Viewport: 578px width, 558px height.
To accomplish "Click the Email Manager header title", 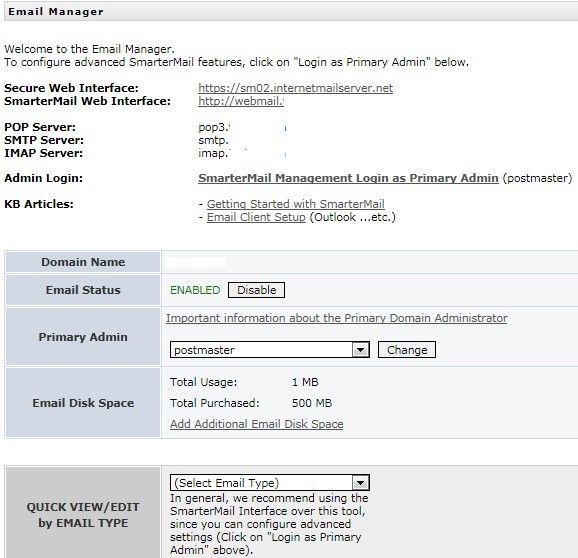I will [x=56, y=12].
